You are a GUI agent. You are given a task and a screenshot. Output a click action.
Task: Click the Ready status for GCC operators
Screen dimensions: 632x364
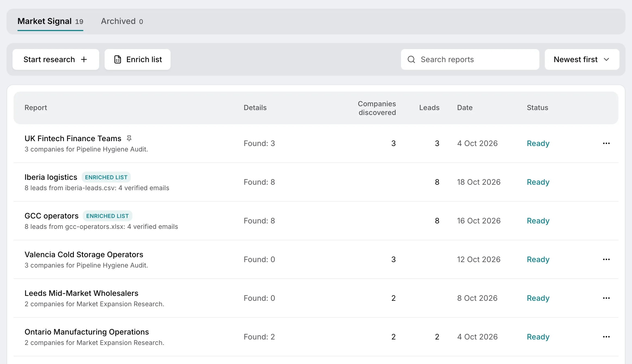(x=538, y=221)
